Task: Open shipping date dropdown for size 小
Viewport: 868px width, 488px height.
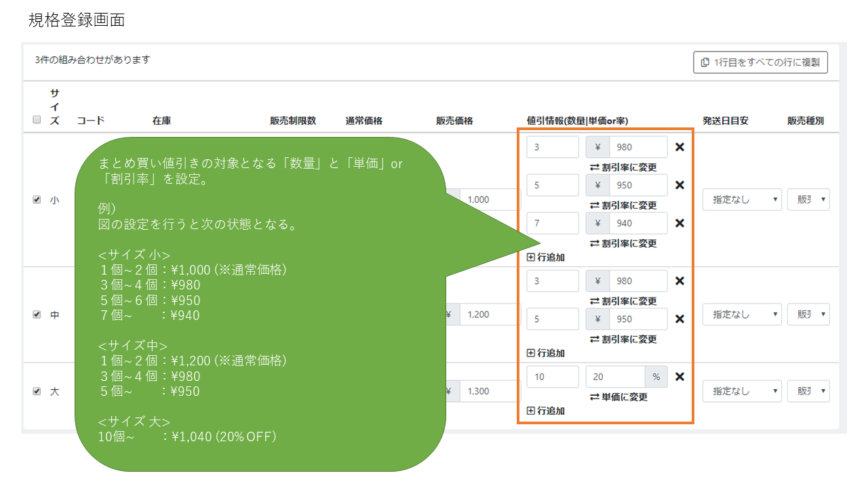Action: 741,200
